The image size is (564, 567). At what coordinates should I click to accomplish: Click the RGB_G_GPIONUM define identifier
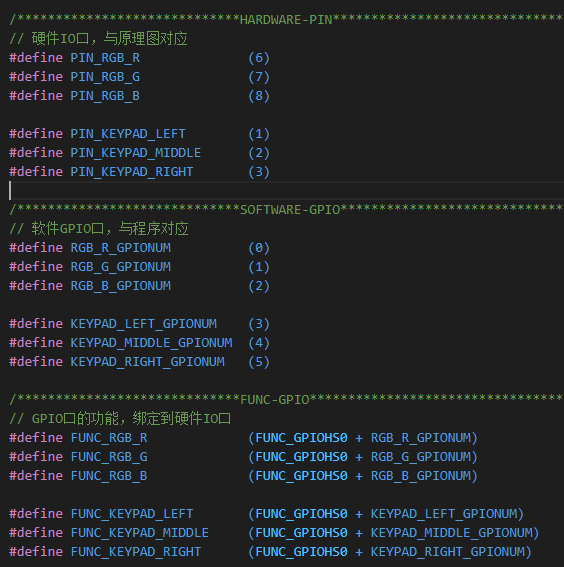click(120, 267)
